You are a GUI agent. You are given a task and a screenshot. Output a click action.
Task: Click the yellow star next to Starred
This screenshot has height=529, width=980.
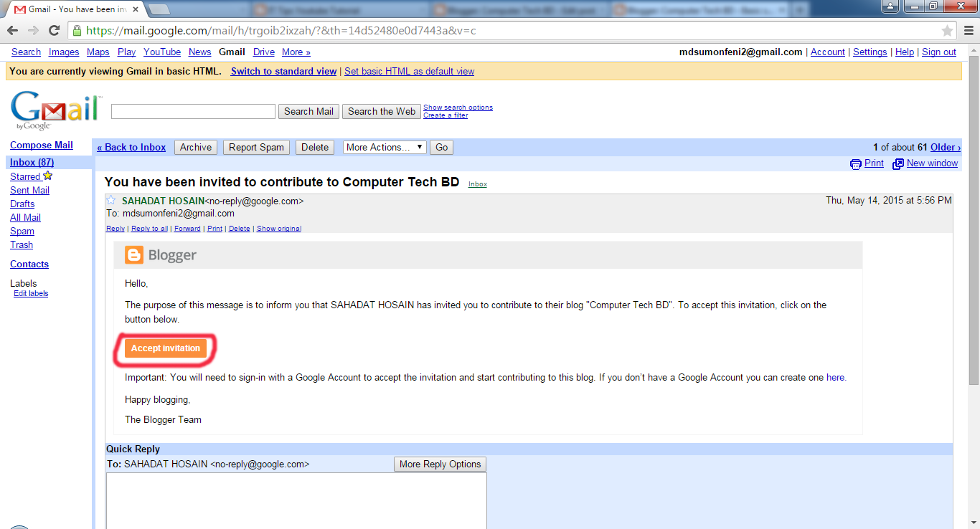48,176
